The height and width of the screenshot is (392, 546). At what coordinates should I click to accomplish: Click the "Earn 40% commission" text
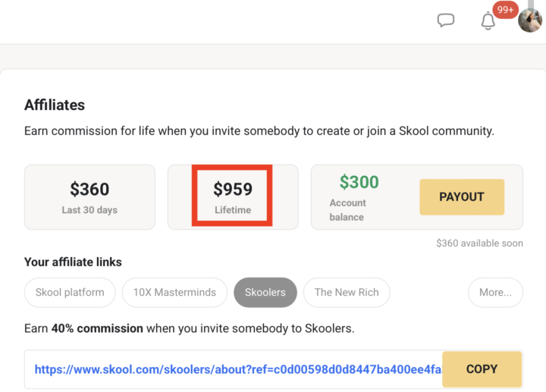[x=189, y=328]
